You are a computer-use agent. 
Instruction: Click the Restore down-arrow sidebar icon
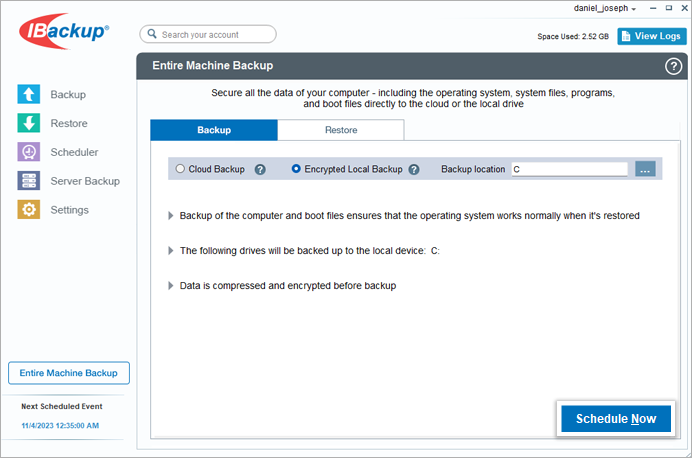(29, 123)
